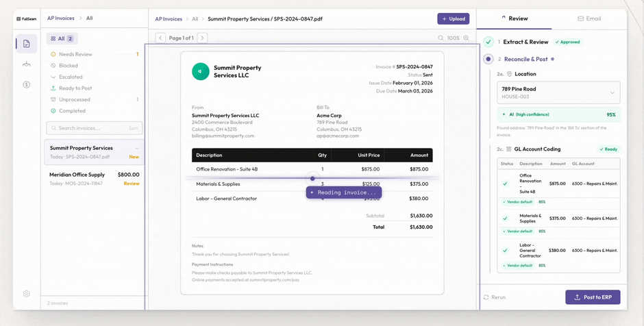Click the GL Account Coding building icon
Screen dimensions: 644x326
click(509, 149)
